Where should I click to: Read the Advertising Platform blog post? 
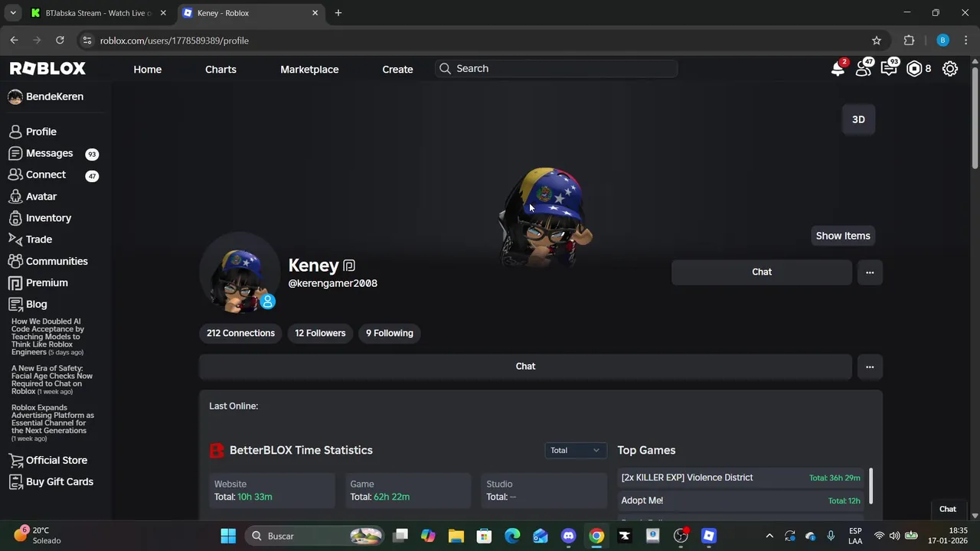pyautogui.click(x=52, y=423)
